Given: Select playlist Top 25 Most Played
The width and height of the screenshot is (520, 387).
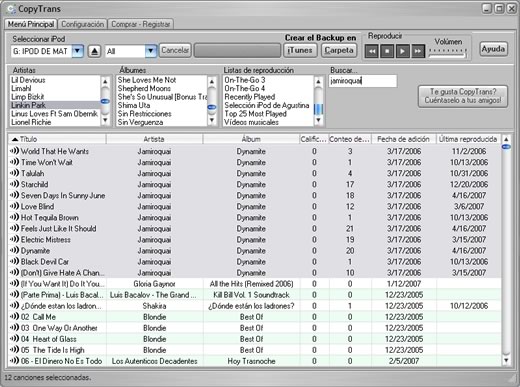Looking at the screenshot, I should click(268, 114).
